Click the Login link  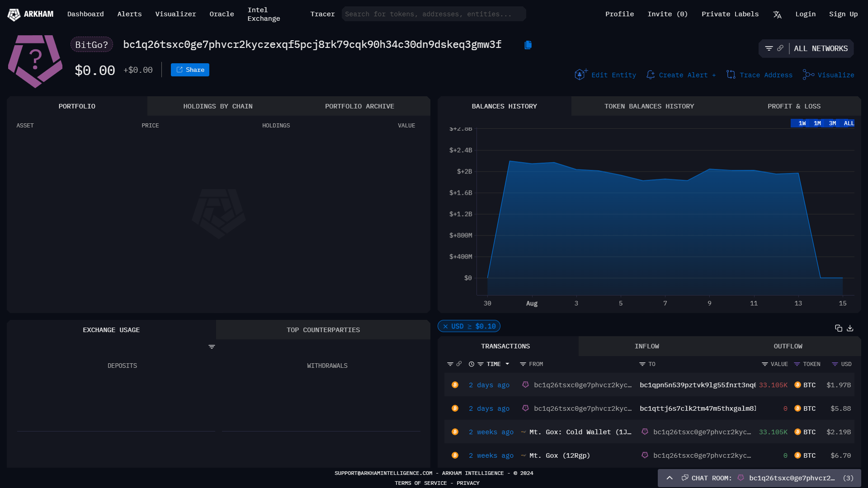click(x=806, y=14)
